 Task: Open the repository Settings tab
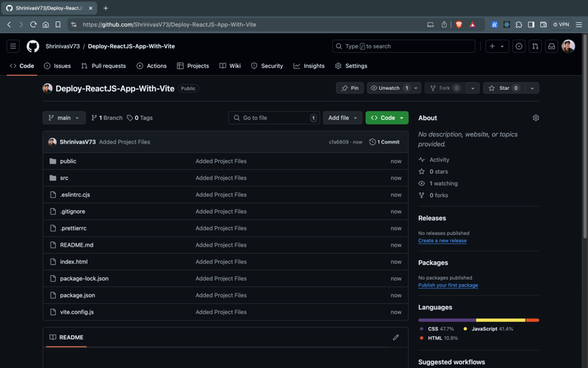coord(351,66)
